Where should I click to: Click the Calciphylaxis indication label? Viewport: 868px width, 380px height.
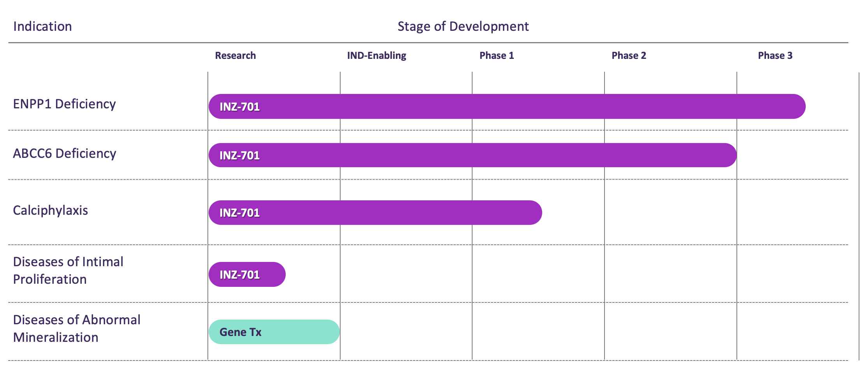pyautogui.click(x=51, y=210)
